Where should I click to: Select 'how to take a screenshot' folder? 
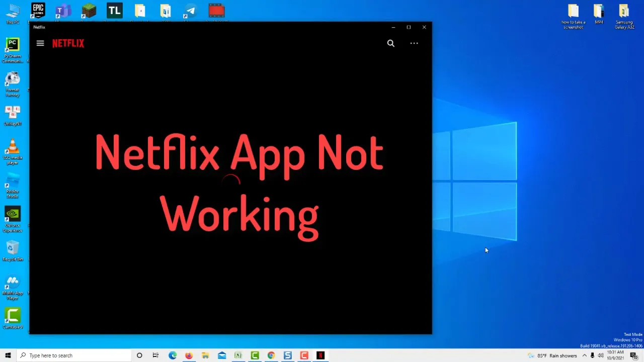pos(573,16)
